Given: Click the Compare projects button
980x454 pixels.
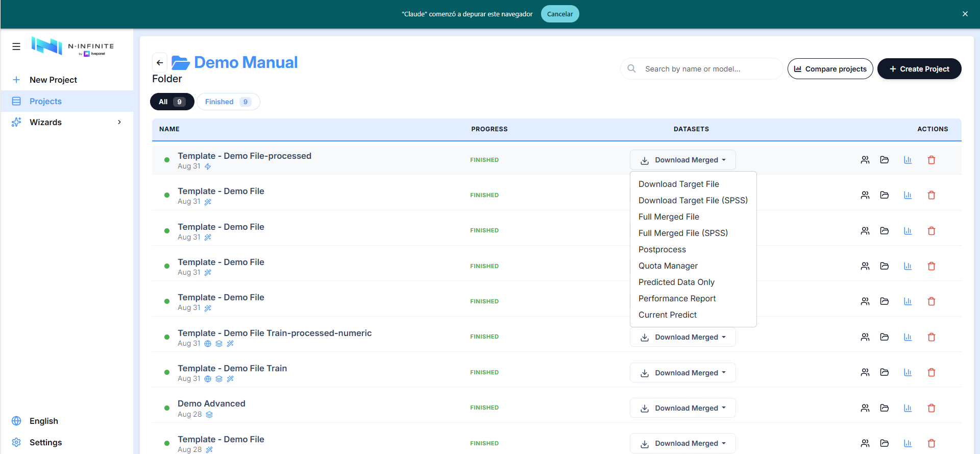Looking at the screenshot, I should click(x=830, y=69).
